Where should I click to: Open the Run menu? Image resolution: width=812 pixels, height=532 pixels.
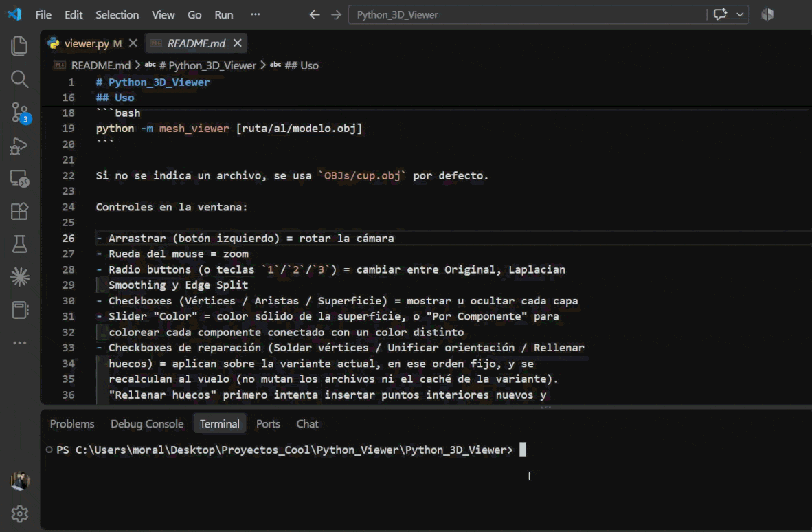[x=224, y=15]
